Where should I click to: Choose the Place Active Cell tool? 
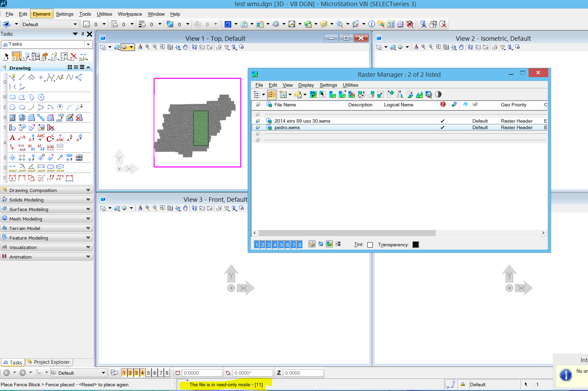tap(13, 157)
